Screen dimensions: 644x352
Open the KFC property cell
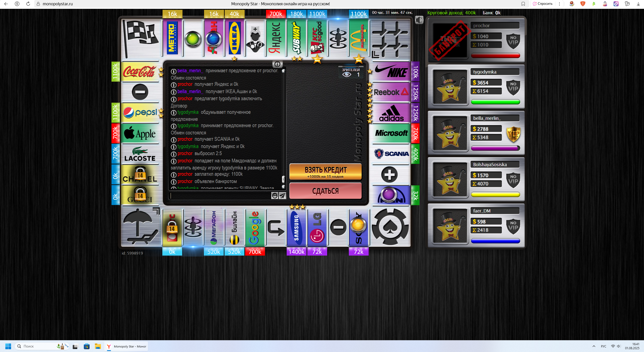tap(317, 38)
